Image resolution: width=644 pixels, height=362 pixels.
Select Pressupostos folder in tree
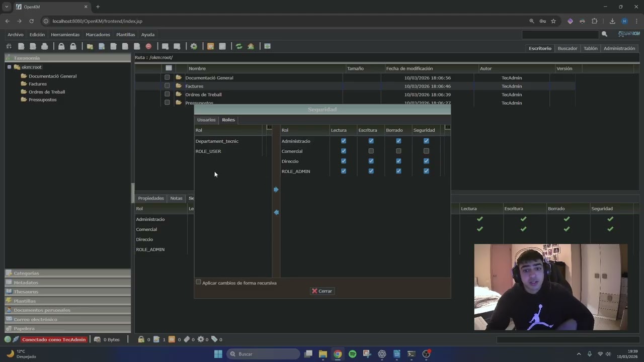pos(43,100)
